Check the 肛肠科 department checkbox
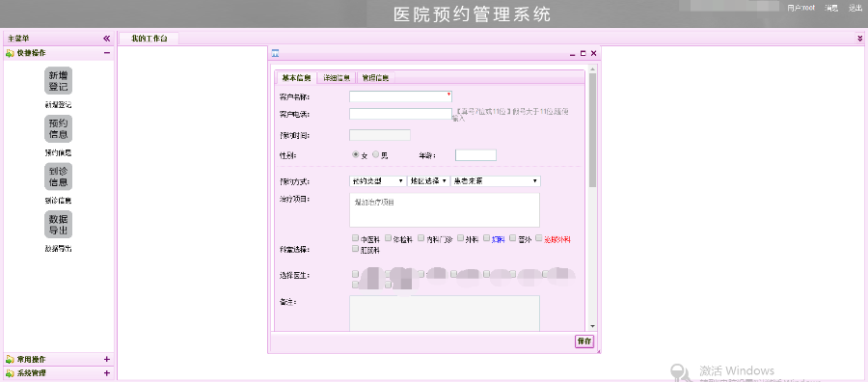The height and width of the screenshot is (382, 868). (355, 249)
